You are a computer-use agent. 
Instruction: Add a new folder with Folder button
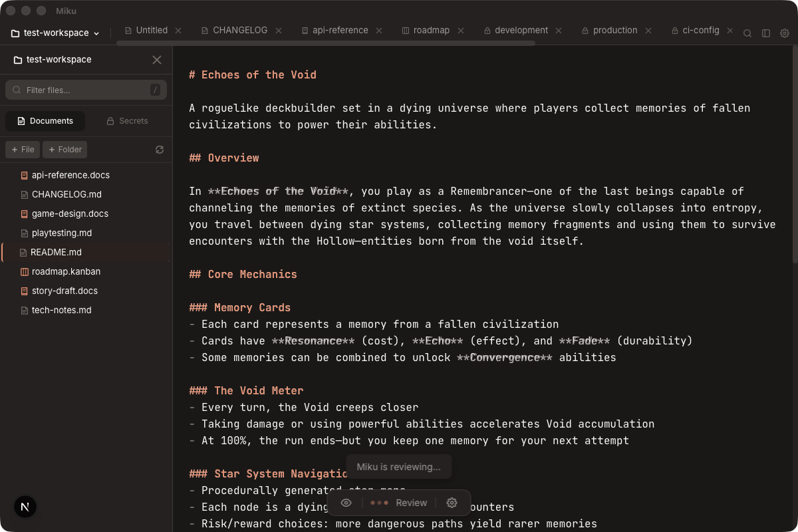point(65,150)
